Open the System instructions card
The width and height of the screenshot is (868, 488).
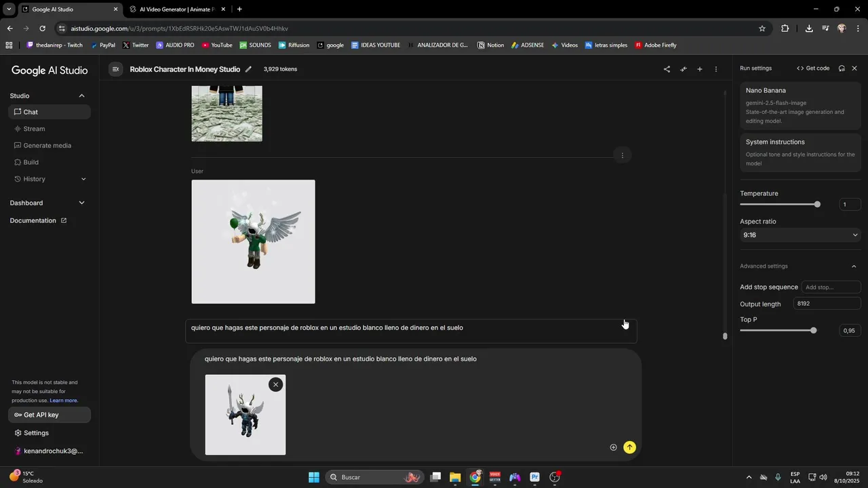(800, 152)
